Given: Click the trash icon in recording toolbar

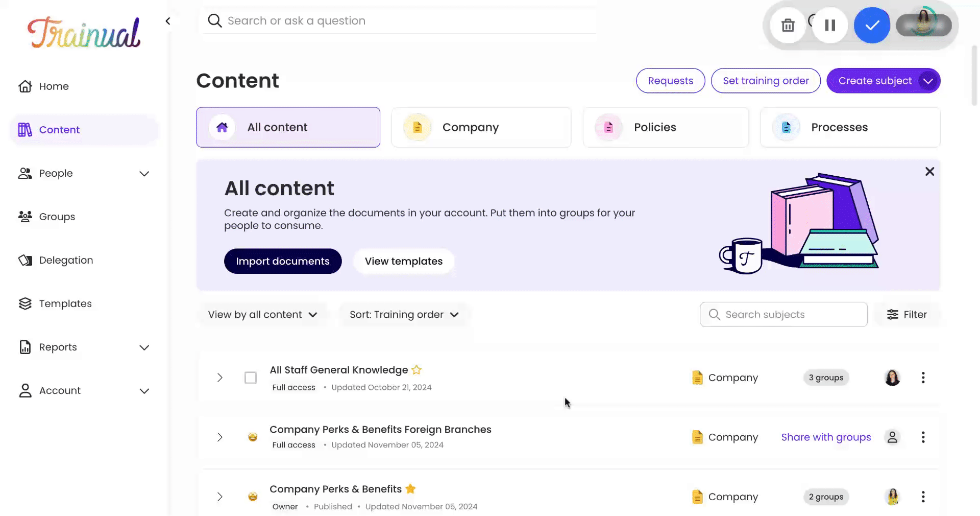Looking at the screenshot, I should [788, 25].
